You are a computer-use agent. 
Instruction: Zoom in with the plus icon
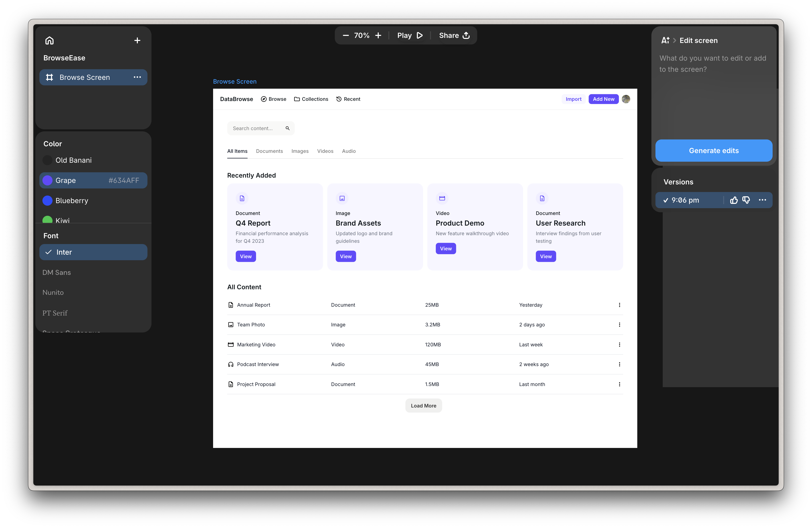pos(378,36)
